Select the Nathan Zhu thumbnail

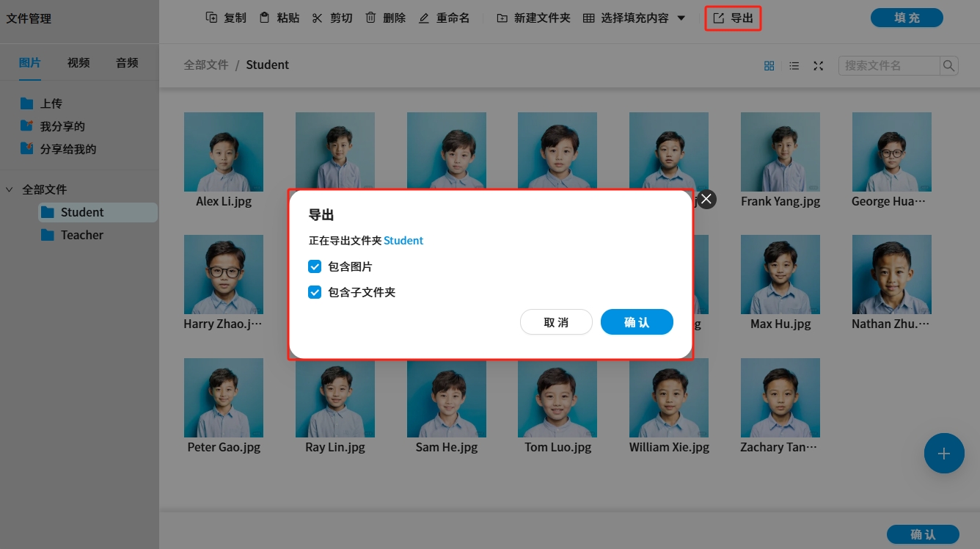pyautogui.click(x=892, y=274)
